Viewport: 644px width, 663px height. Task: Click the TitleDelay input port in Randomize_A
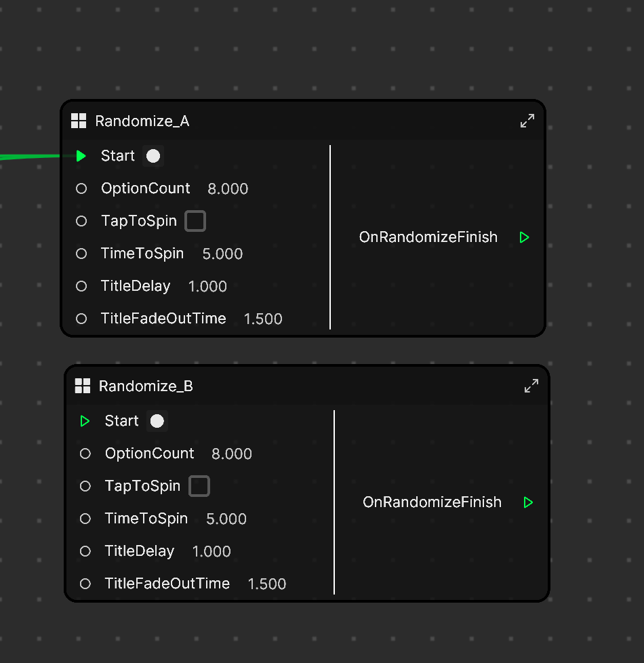click(x=81, y=286)
